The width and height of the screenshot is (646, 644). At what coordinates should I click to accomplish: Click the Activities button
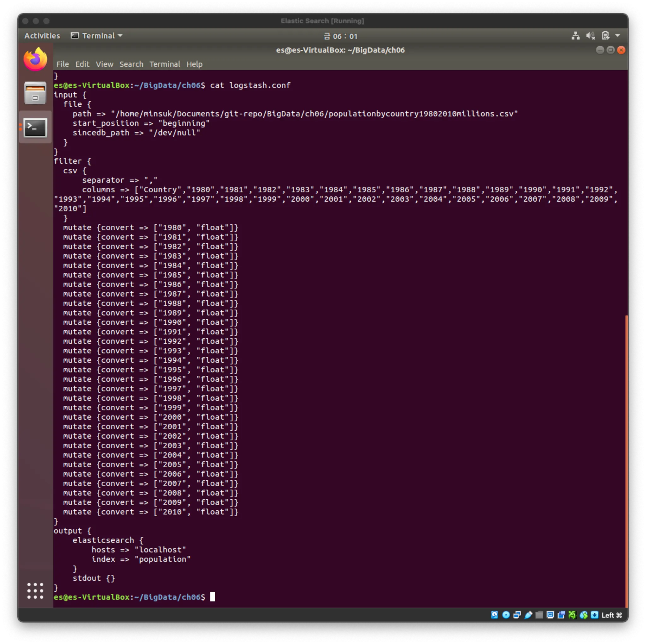tap(42, 36)
